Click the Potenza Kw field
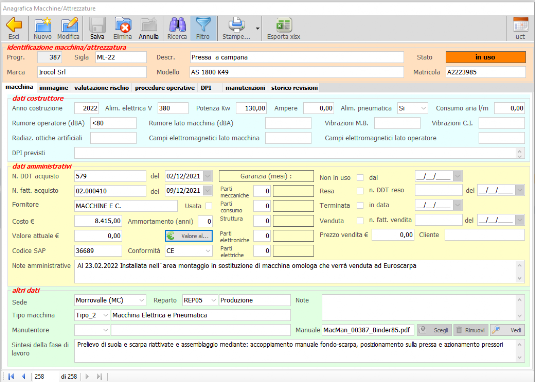The height and width of the screenshot is (382, 535). (x=251, y=108)
